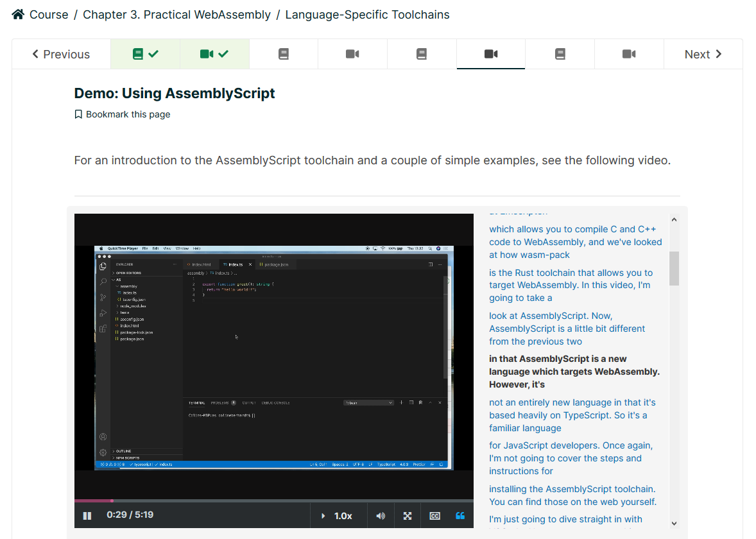Toggle closed captions
Viewport: 756px width, 539px height.
(x=434, y=516)
